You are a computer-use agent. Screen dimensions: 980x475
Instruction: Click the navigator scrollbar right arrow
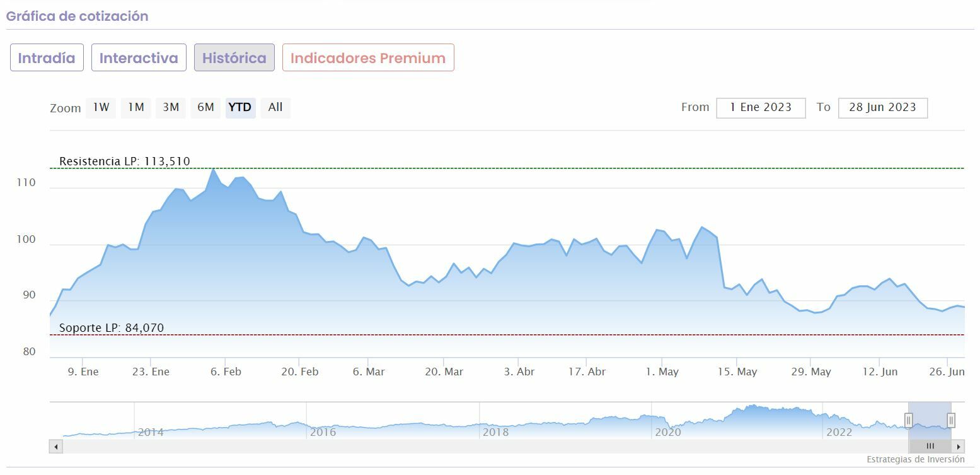point(959,447)
